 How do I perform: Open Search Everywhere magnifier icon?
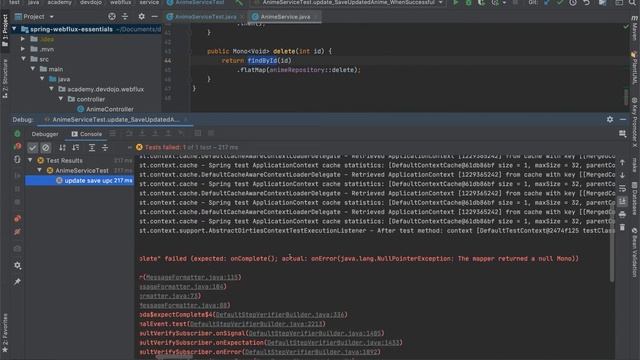[x=632, y=2]
